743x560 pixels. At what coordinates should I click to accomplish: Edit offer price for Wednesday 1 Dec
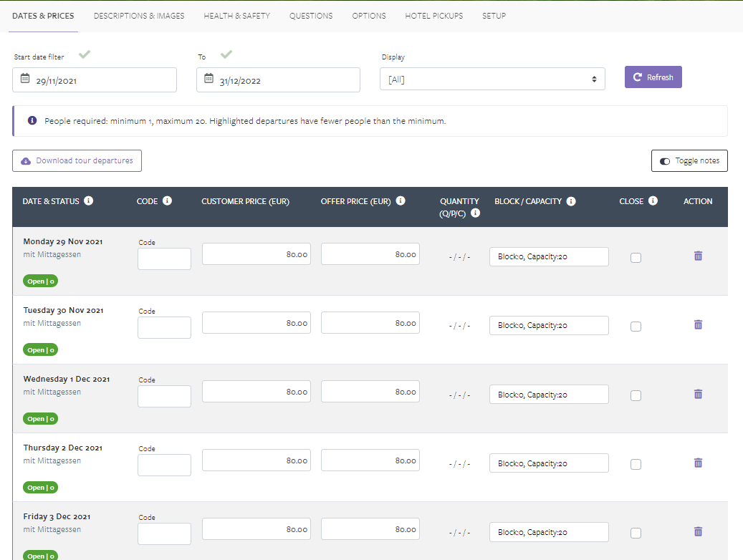click(x=370, y=391)
